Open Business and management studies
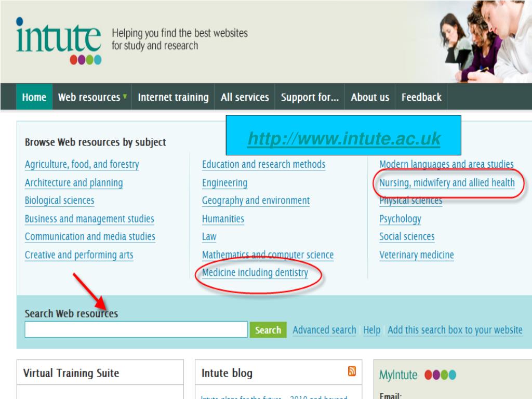 89,219
